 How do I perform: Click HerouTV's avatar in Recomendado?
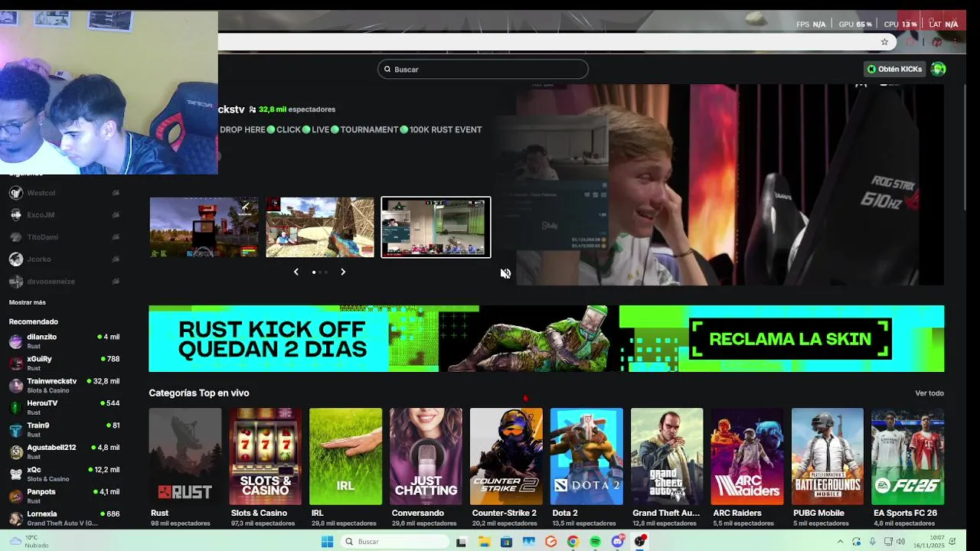[x=15, y=408]
